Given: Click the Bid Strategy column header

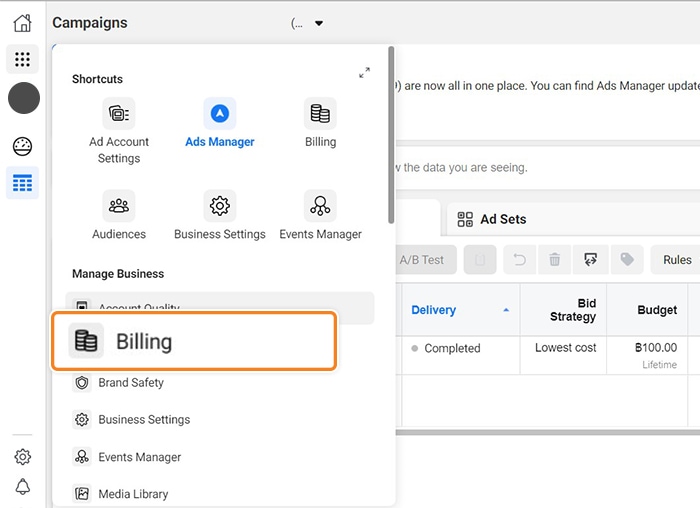Looking at the screenshot, I should (563, 310).
